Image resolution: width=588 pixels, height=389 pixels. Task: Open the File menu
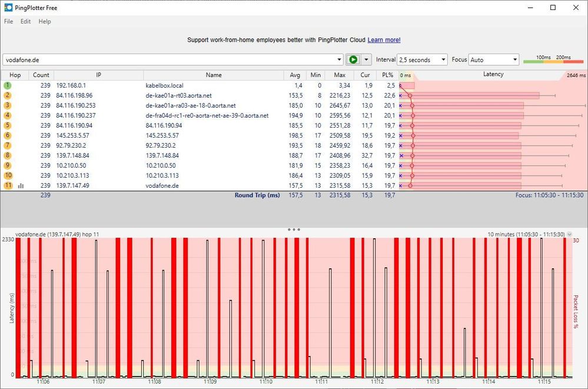click(9, 21)
